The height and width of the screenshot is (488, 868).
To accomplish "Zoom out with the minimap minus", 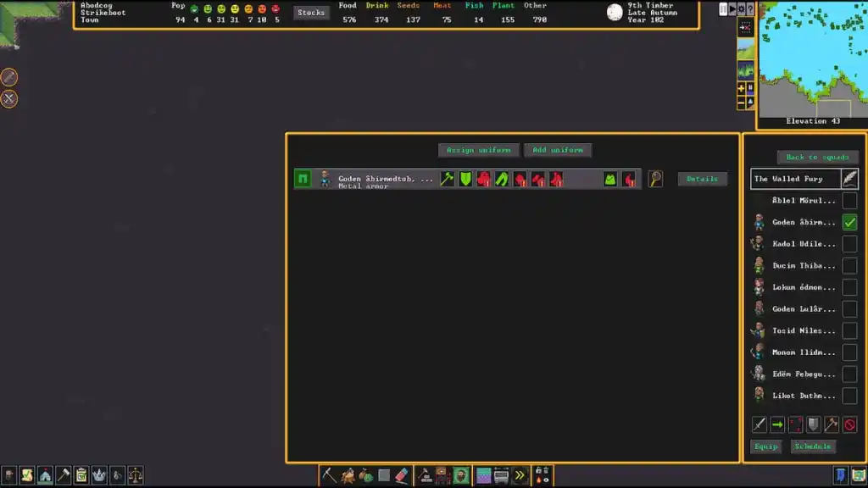I will tap(741, 103).
